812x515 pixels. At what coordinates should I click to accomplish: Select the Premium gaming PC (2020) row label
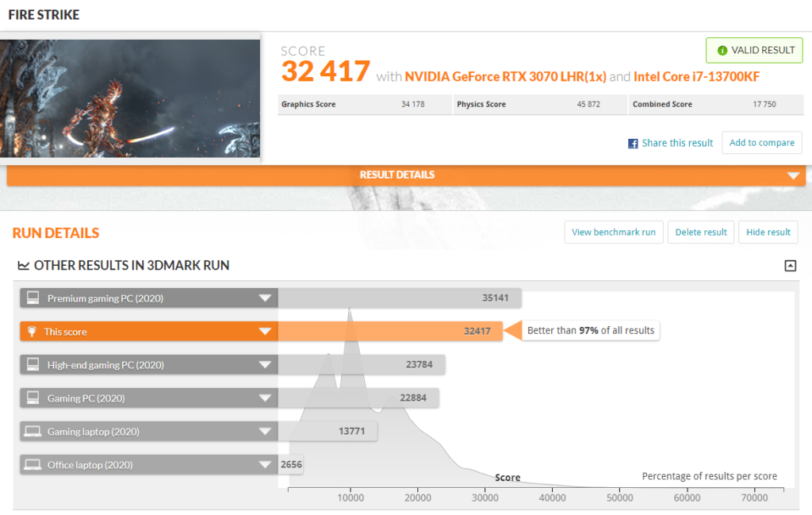[x=105, y=298]
